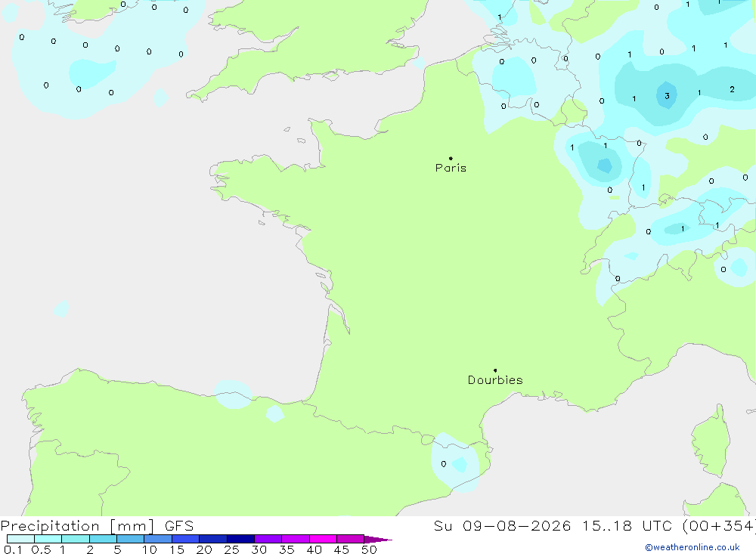This screenshot has width=756, height=554.
Task: Click the 'Su 09-08-2026 15..18 UTC' timestamp text
Action: tap(553, 526)
